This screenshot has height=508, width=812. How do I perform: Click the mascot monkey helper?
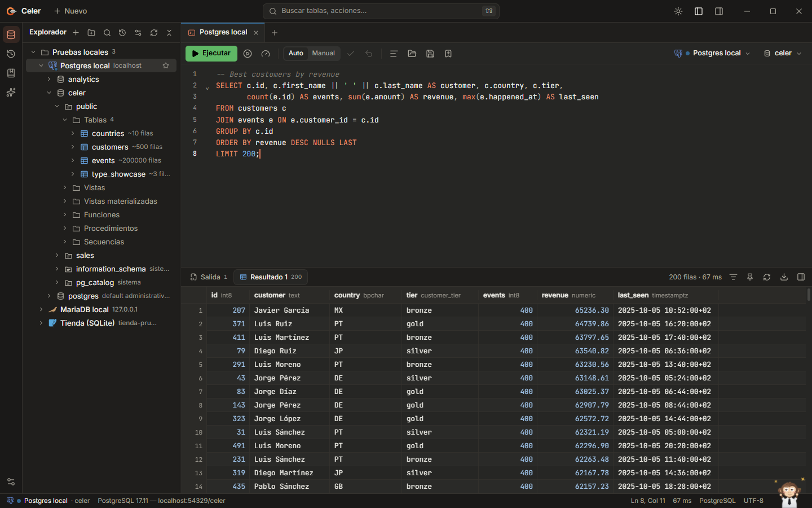pyautogui.click(x=789, y=493)
